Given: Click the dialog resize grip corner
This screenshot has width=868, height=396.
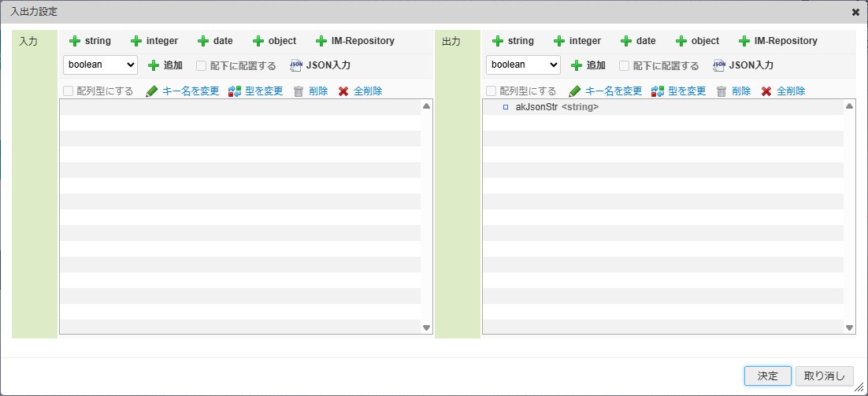Looking at the screenshot, I should (x=859, y=387).
